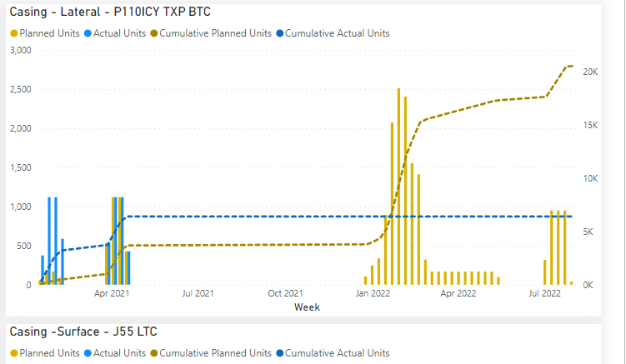Select Actual Units legend entry in Lateral chart
This screenshot has height=364, width=626.
click(x=117, y=33)
